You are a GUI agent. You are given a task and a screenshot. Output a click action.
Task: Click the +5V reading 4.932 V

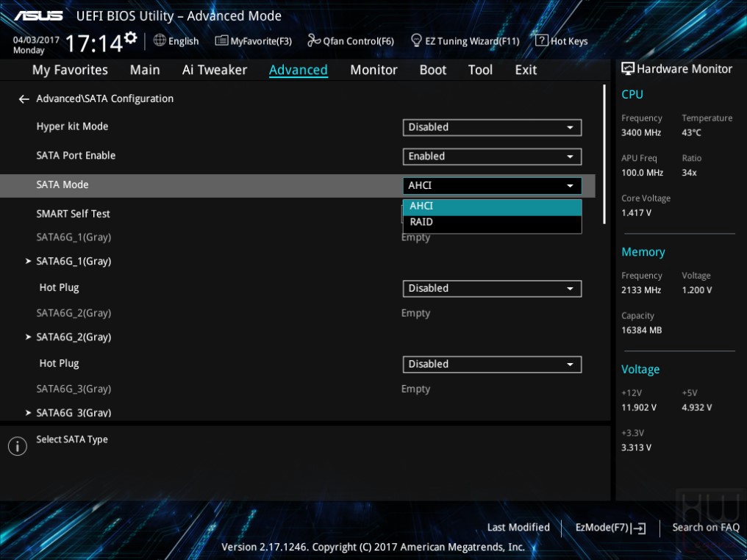[x=697, y=408]
